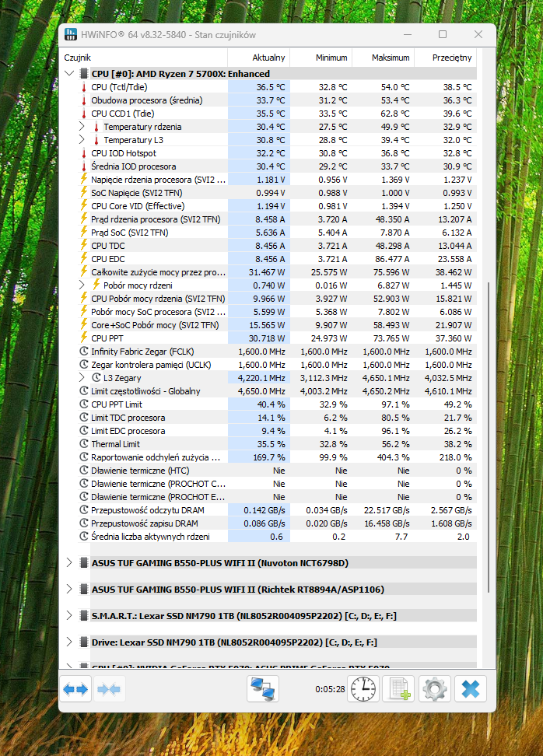The image size is (543, 756).
Task: Expand the S.M.A.R.T. Lexar SSD group
Action: click(x=69, y=616)
